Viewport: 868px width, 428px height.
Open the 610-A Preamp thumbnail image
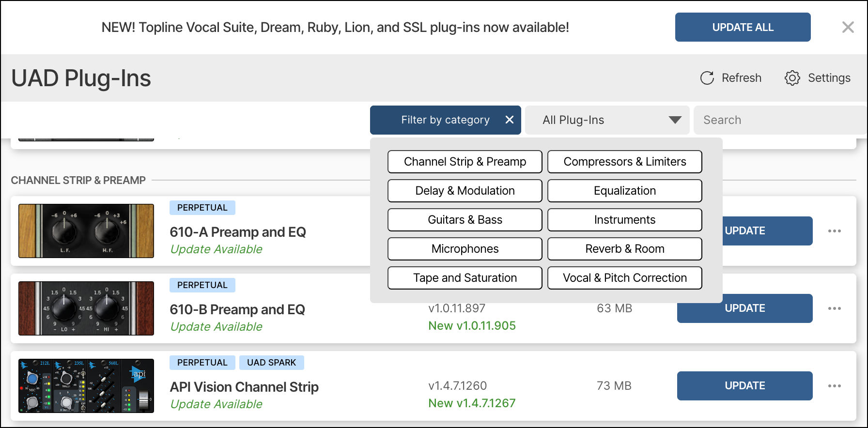click(x=86, y=231)
